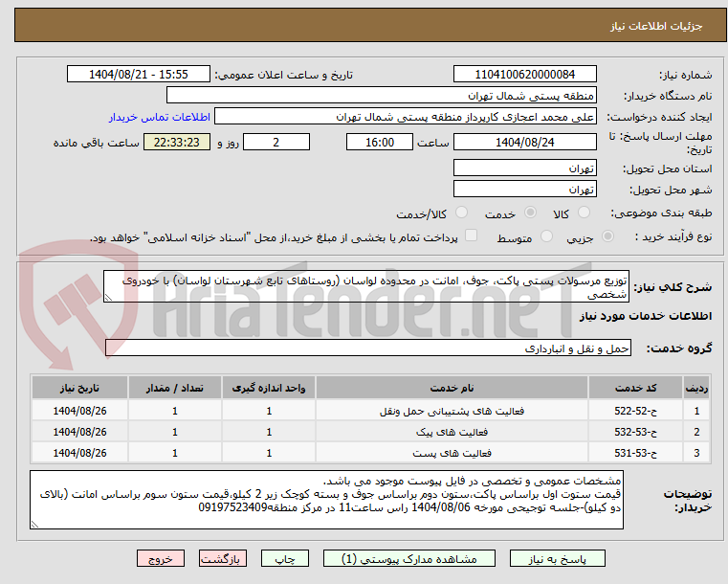Open مشاهده مدارک پیوستی (1) button
728x584 pixels.
coord(409,558)
